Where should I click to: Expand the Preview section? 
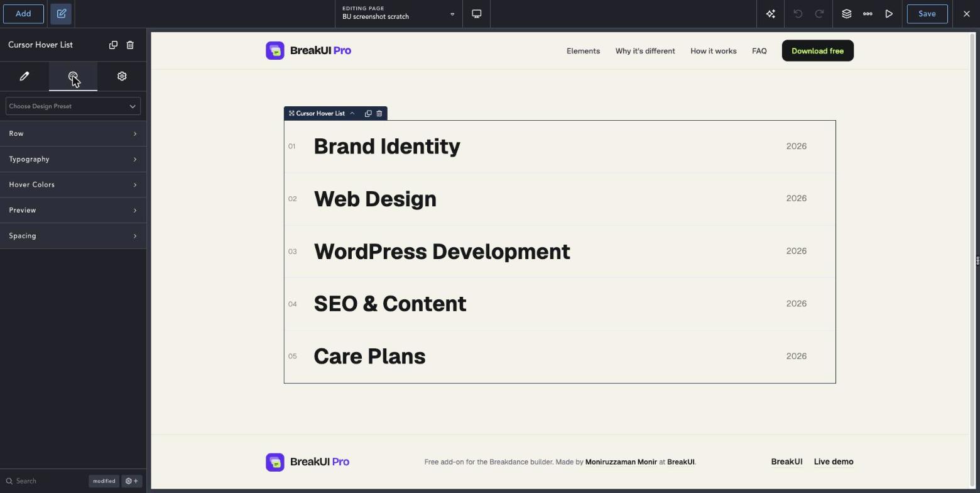tap(73, 210)
